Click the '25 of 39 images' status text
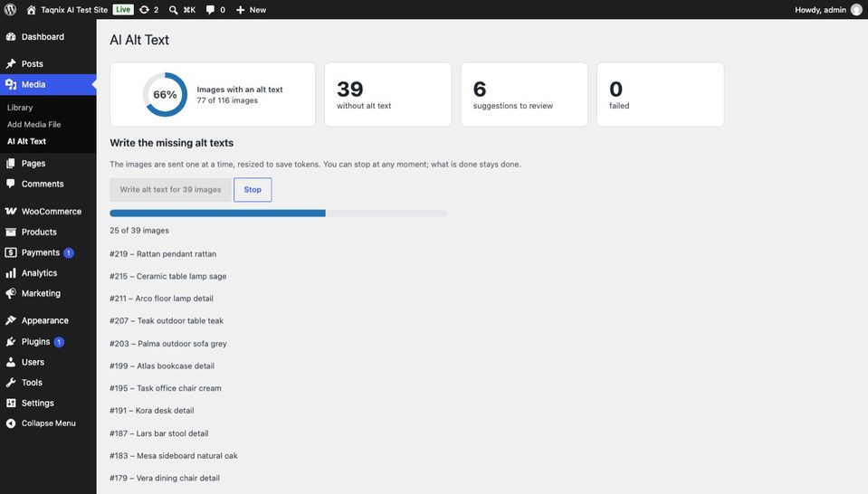868x494 pixels. click(x=139, y=230)
